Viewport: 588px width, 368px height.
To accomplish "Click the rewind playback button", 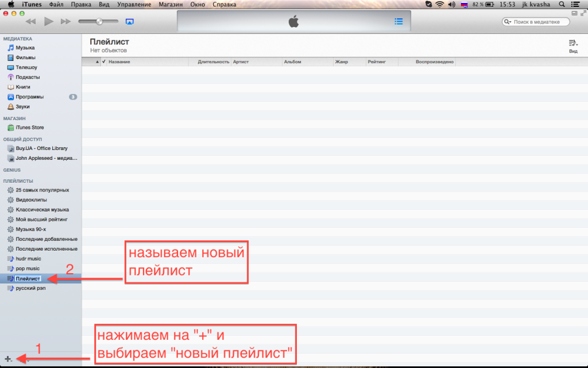I will pyautogui.click(x=30, y=21).
